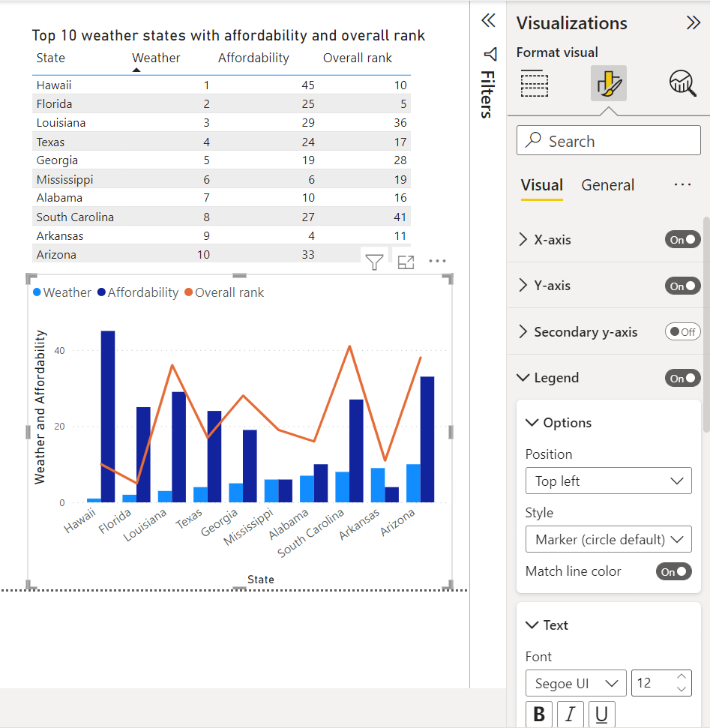Switch to the General tab
The height and width of the screenshot is (728, 710).
tap(607, 185)
